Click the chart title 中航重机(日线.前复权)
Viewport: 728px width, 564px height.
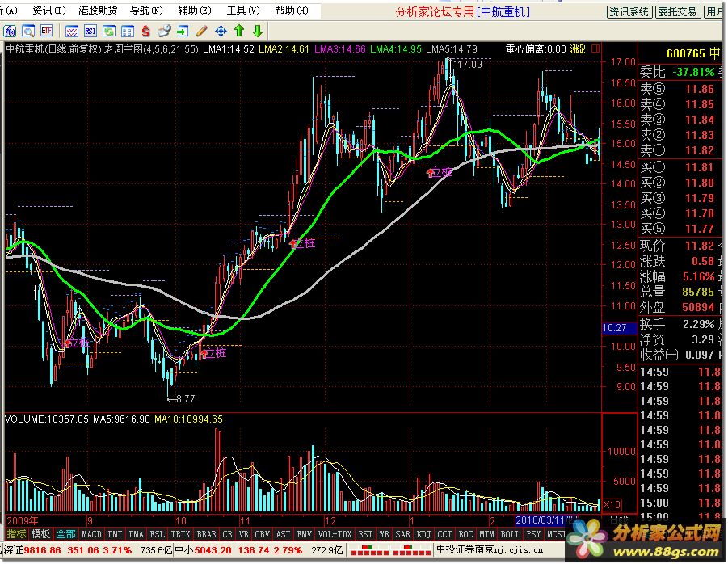53,48
